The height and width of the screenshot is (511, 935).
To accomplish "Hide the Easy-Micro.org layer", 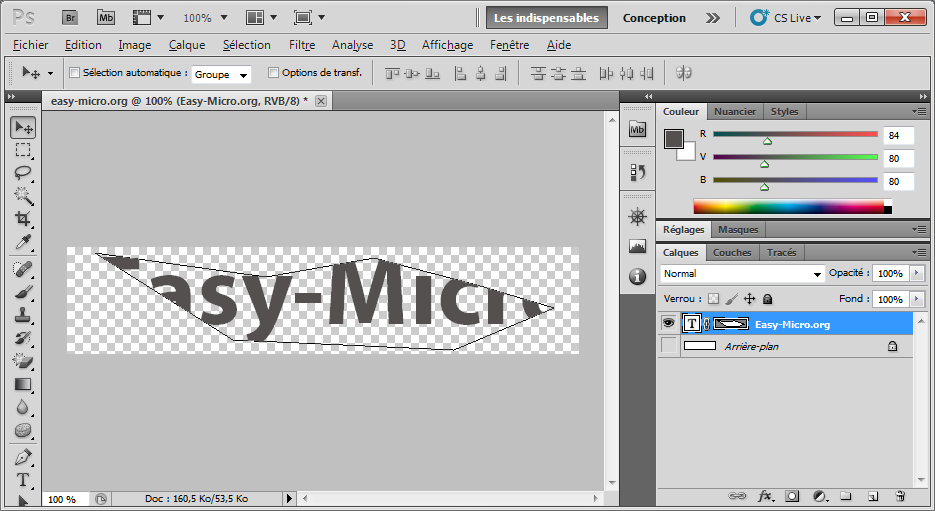I will (x=668, y=324).
